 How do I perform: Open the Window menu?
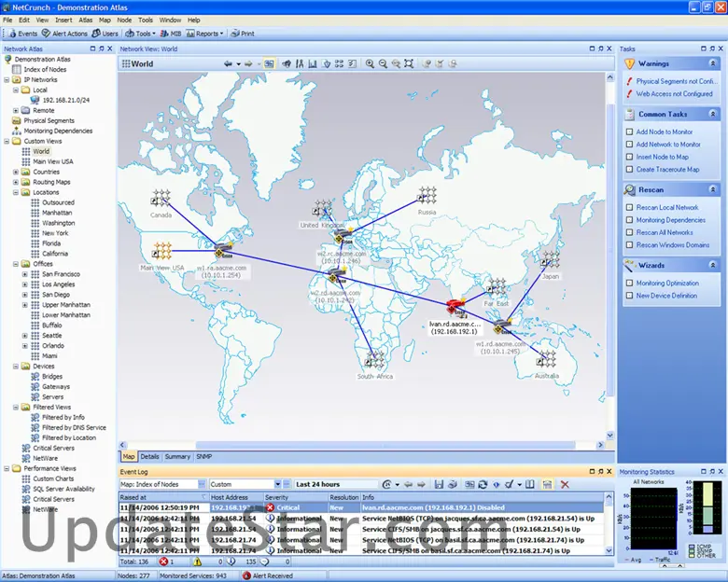coord(170,20)
